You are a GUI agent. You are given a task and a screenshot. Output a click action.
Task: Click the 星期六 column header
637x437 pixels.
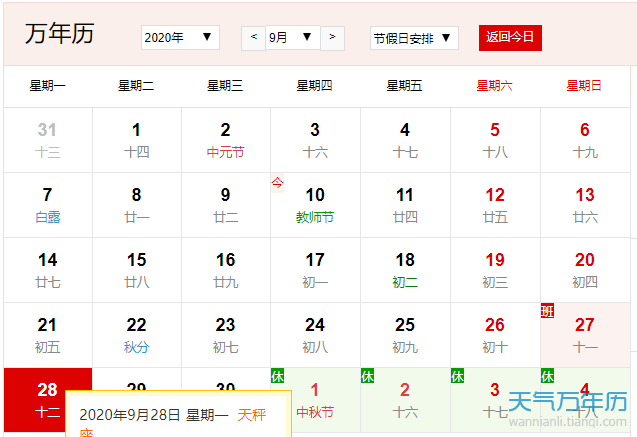pos(494,86)
